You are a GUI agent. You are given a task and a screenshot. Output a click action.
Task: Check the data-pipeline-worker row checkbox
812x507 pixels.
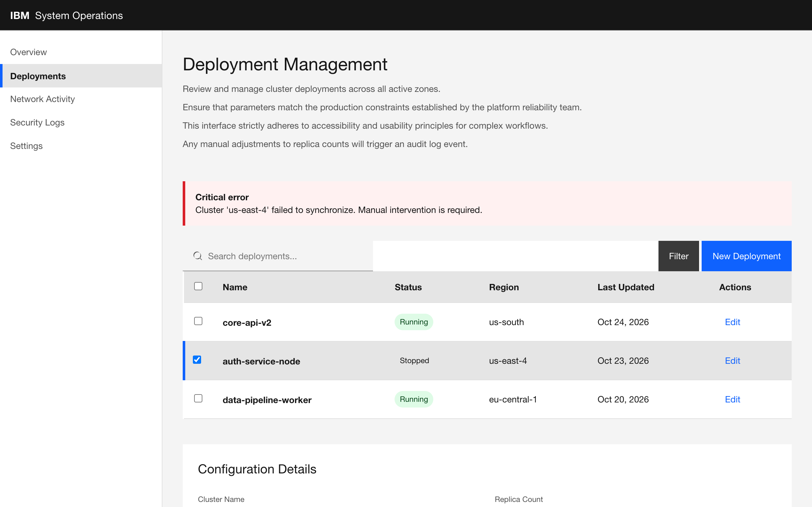(x=198, y=398)
